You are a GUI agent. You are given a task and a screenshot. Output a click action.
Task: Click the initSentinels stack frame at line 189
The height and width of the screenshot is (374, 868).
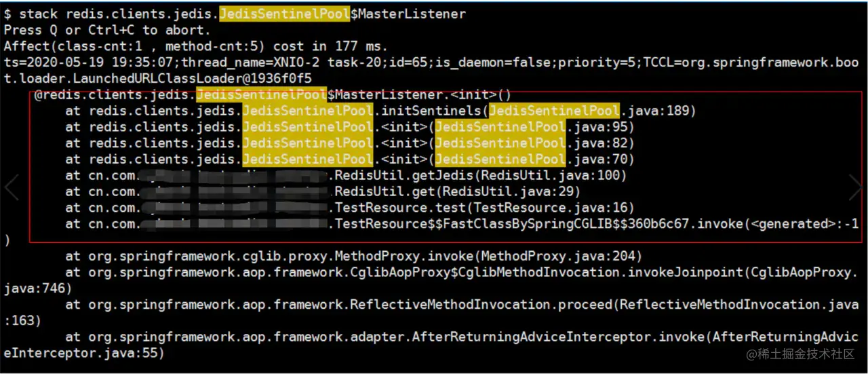pyautogui.click(x=381, y=111)
